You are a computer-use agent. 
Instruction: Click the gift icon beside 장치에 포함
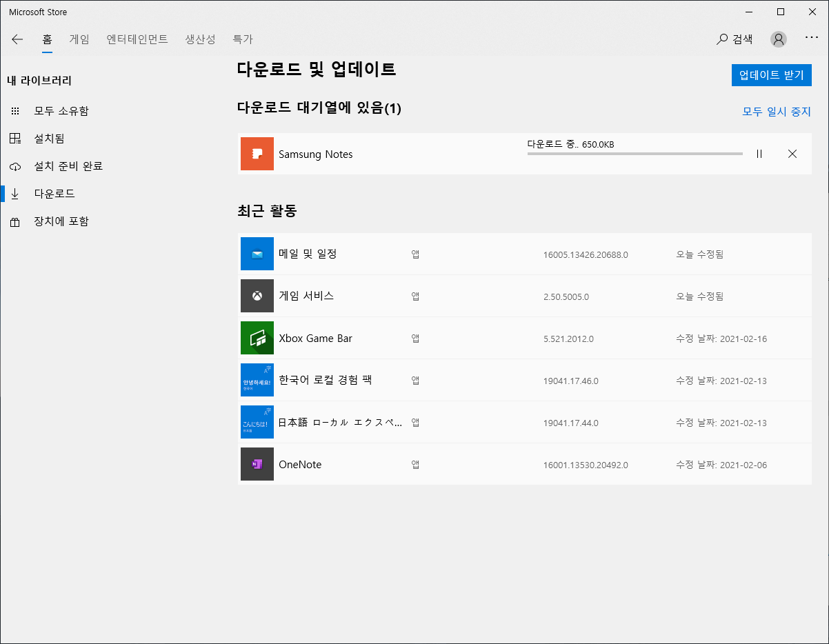pyautogui.click(x=15, y=222)
